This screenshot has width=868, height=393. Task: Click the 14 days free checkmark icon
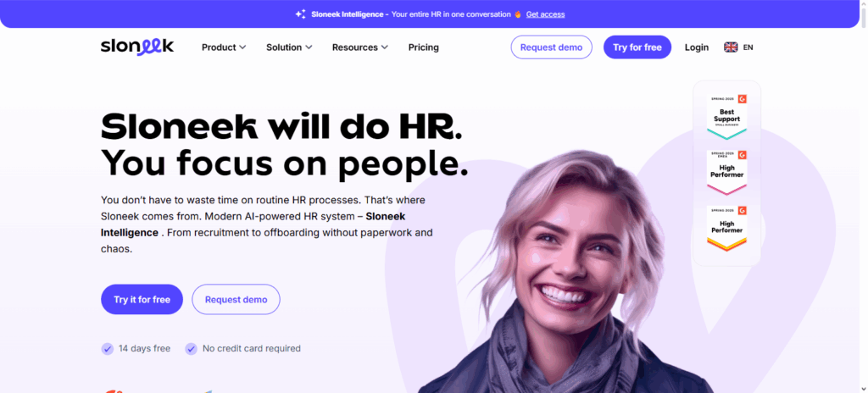tap(108, 349)
